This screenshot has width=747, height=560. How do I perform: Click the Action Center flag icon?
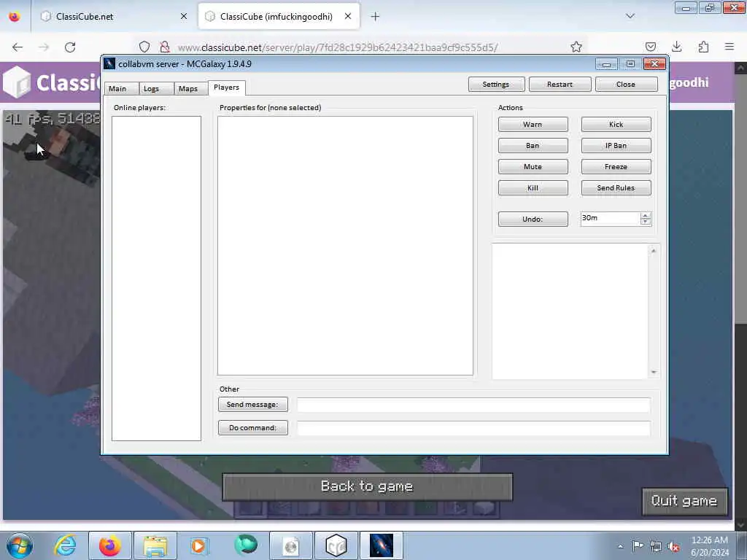(x=638, y=546)
